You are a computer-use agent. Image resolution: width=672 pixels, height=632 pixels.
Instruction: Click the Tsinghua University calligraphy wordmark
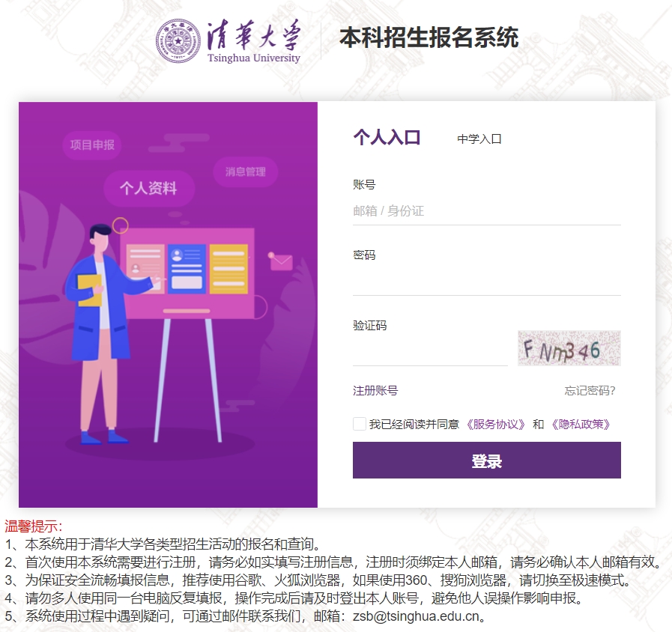(254, 41)
